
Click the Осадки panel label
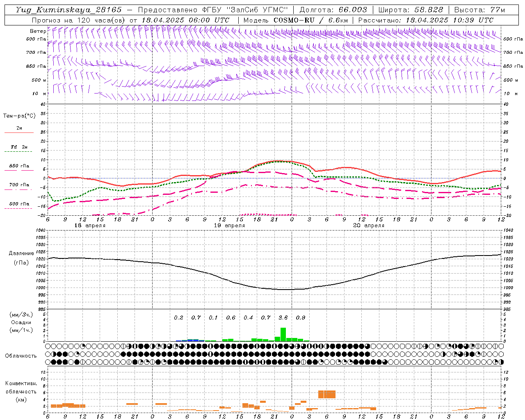[21, 322]
